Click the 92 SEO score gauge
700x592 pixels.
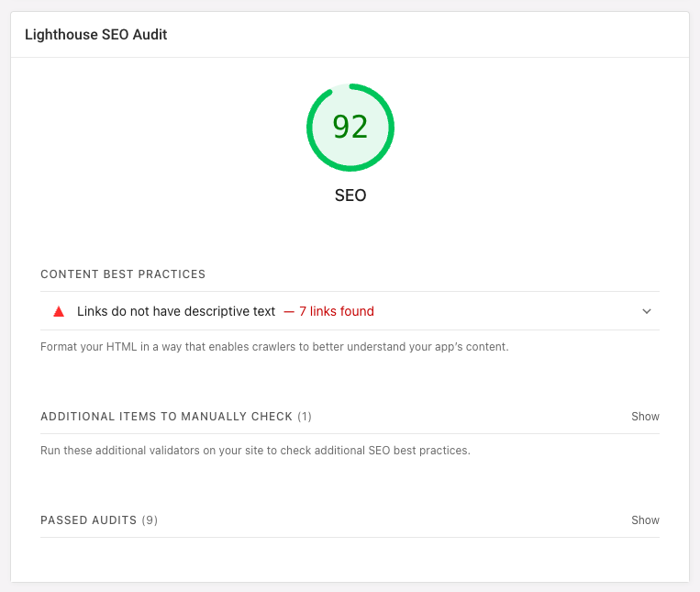(x=350, y=128)
